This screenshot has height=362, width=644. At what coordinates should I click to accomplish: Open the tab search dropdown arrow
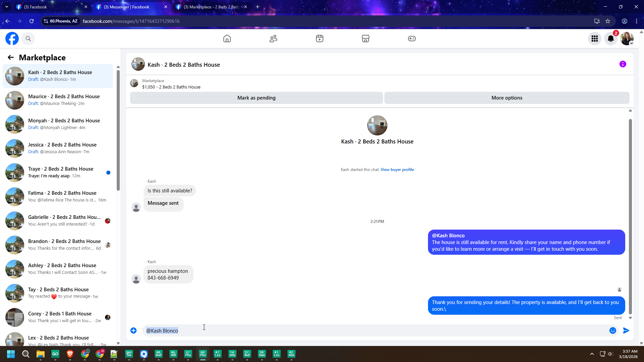7,7
